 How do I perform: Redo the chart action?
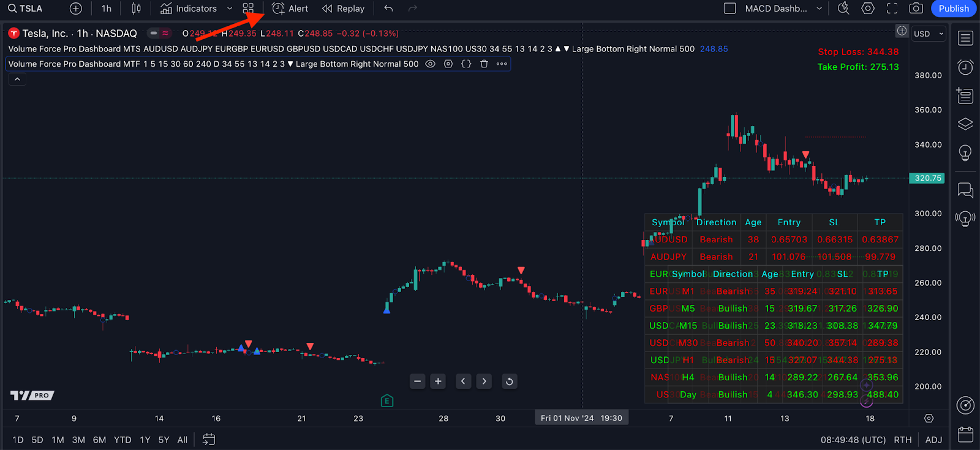point(413,9)
